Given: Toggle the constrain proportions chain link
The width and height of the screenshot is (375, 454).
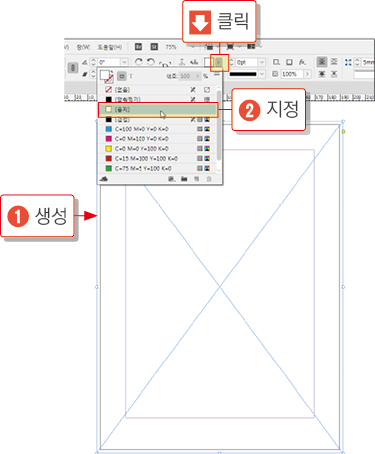Looking at the screenshot, I should click(x=73, y=68).
